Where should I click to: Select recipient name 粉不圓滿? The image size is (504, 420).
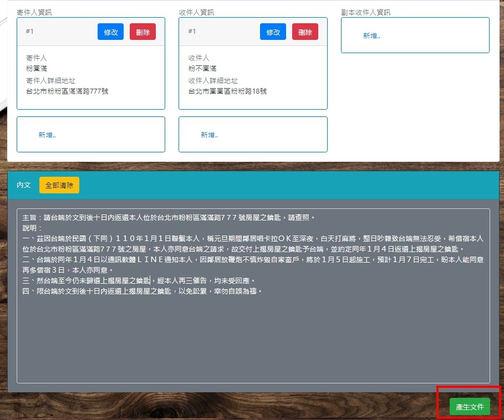pos(202,68)
